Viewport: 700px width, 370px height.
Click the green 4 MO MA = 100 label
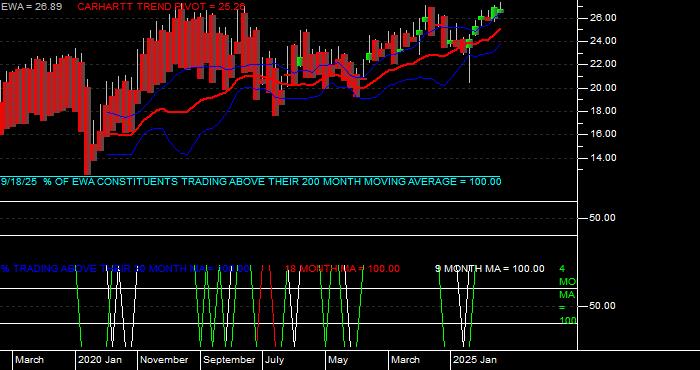click(x=568, y=295)
